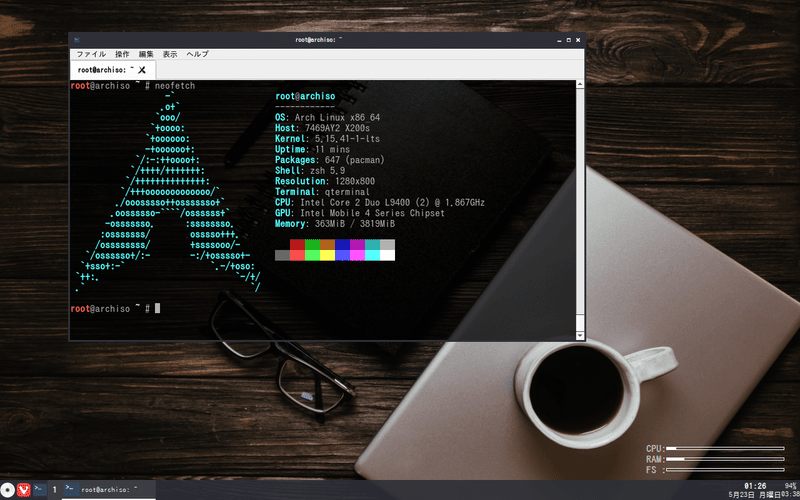Click the magenta swatch in the bottom row
The width and height of the screenshot is (800, 500).
pyautogui.click(x=358, y=255)
